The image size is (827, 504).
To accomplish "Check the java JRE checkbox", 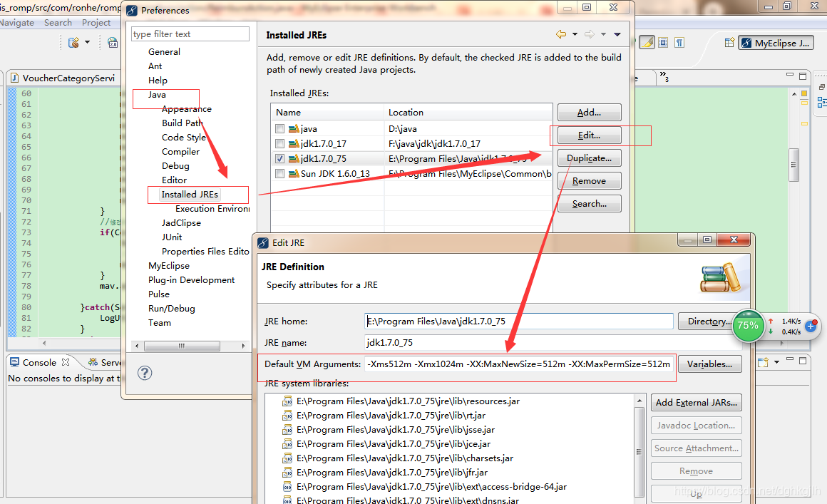I will click(x=279, y=128).
